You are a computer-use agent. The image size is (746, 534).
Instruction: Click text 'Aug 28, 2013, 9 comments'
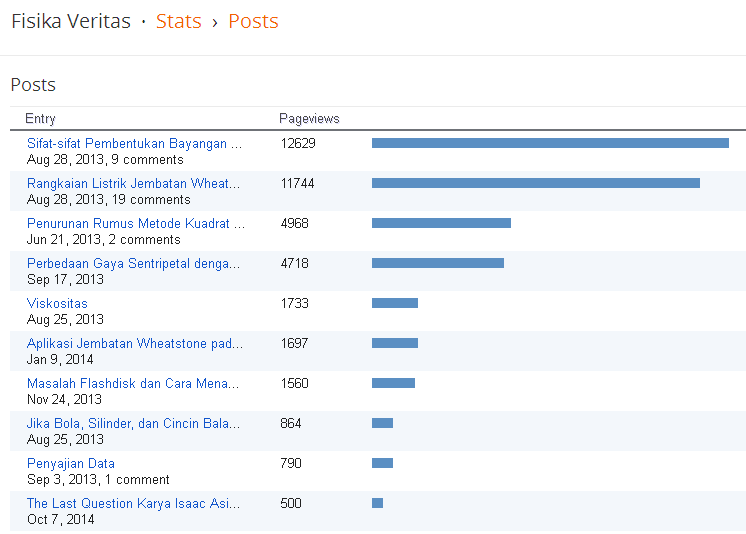click(105, 159)
